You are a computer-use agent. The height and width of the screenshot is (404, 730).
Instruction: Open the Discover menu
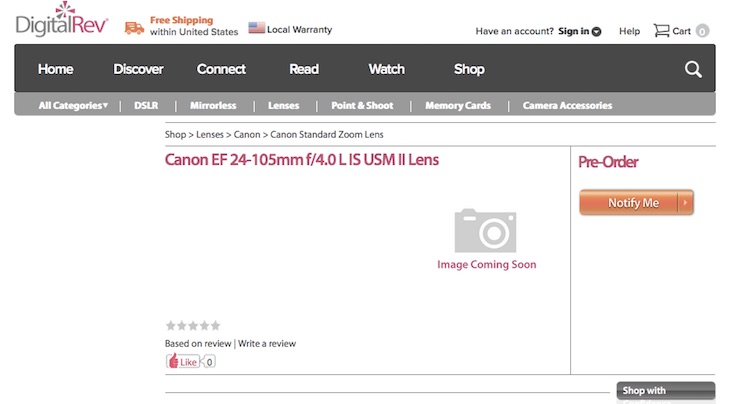(138, 69)
